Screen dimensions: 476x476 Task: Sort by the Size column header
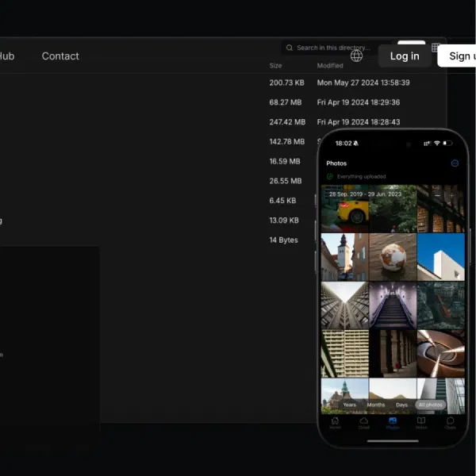[x=275, y=66]
